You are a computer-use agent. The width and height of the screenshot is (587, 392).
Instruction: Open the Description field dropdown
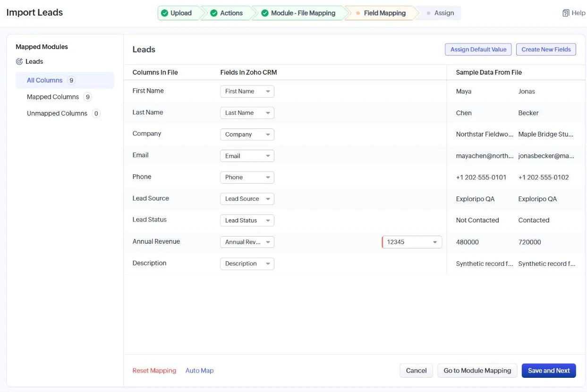coord(247,264)
